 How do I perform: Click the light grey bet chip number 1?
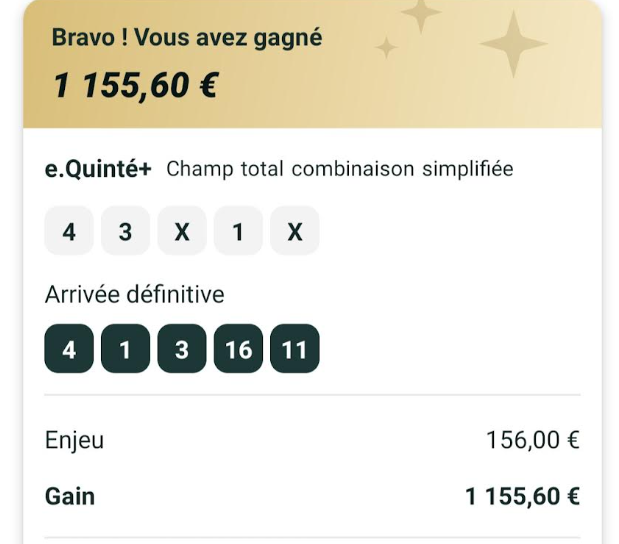click(238, 232)
